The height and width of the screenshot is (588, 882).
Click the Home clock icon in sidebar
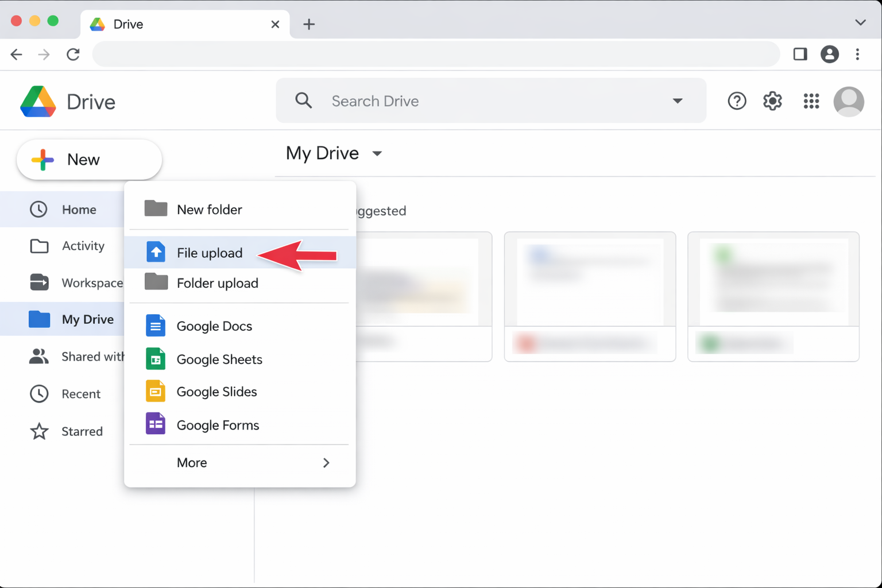pos(38,209)
